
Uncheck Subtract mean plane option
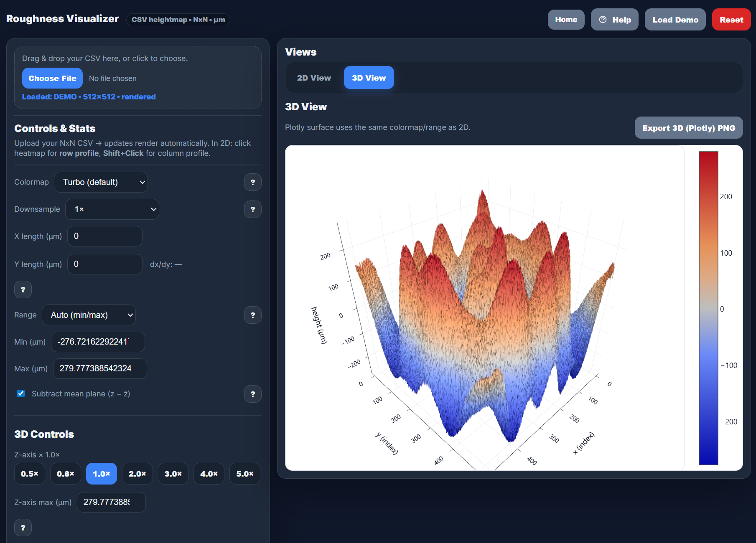pos(21,393)
